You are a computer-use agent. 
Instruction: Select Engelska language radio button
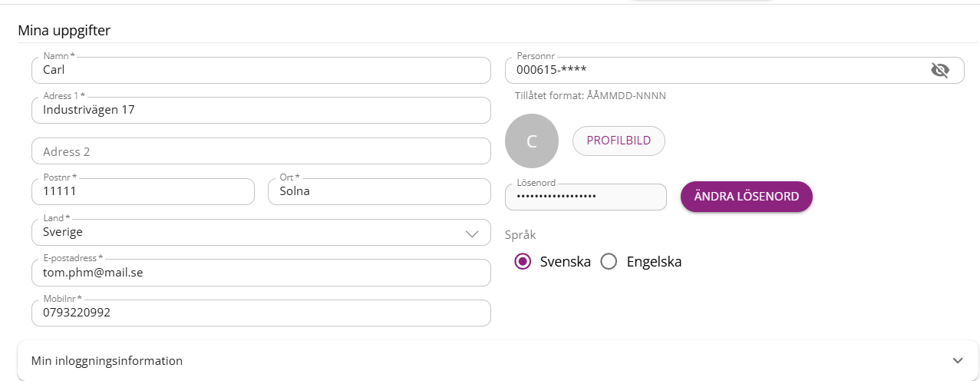(x=609, y=262)
